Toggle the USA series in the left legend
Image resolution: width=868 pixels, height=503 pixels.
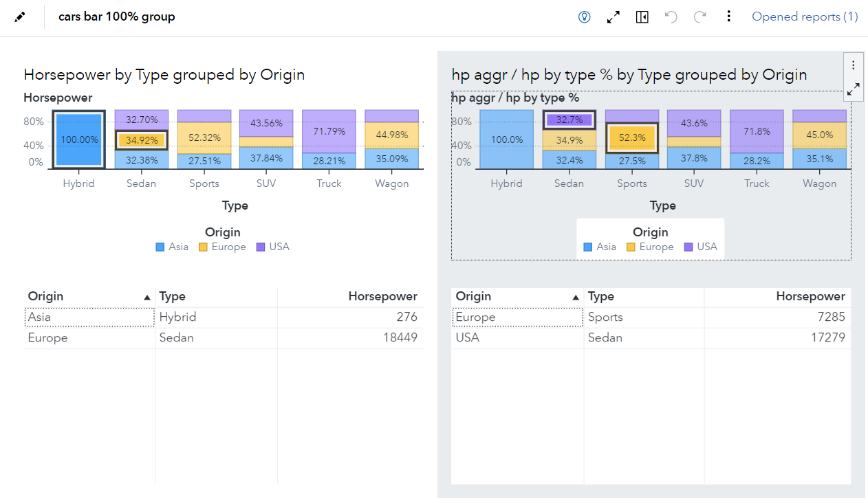(273, 247)
